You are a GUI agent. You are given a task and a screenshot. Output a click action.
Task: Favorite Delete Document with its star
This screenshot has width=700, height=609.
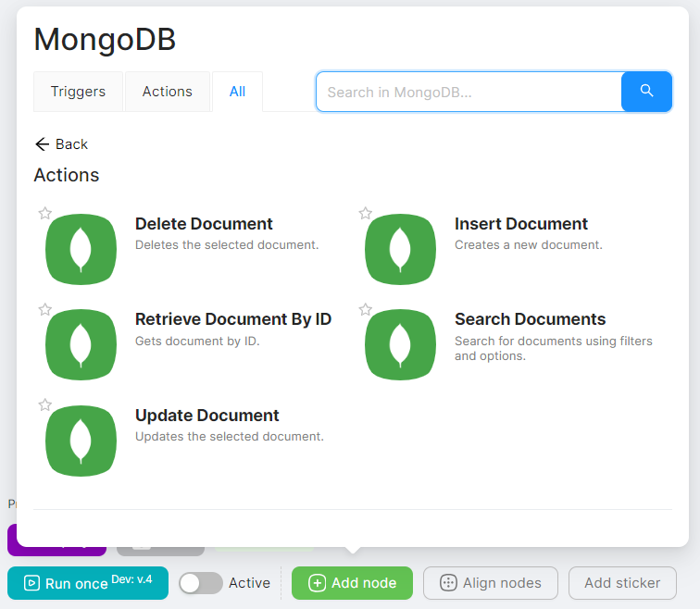[x=45, y=213]
